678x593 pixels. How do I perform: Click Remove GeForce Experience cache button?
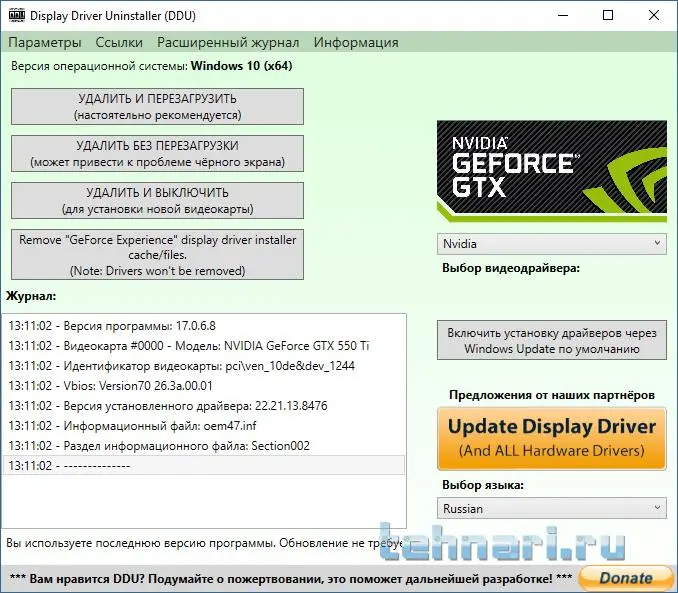pos(157,255)
